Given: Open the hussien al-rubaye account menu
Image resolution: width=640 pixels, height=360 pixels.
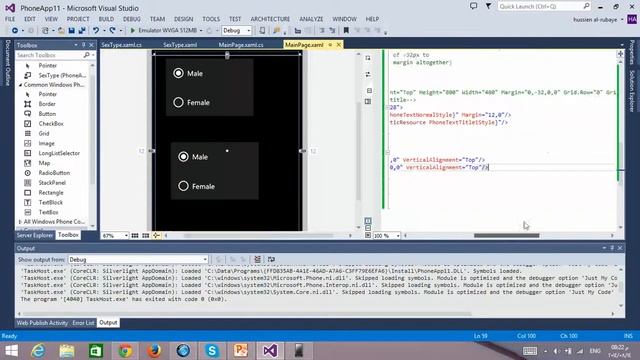Looking at the screenshot, I should [x=598, y=20].
